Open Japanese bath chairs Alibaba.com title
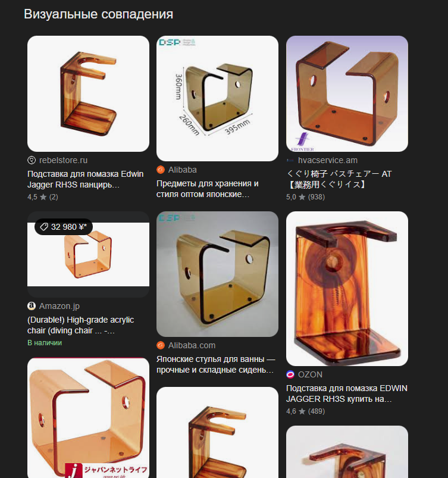 pos(216,364)
